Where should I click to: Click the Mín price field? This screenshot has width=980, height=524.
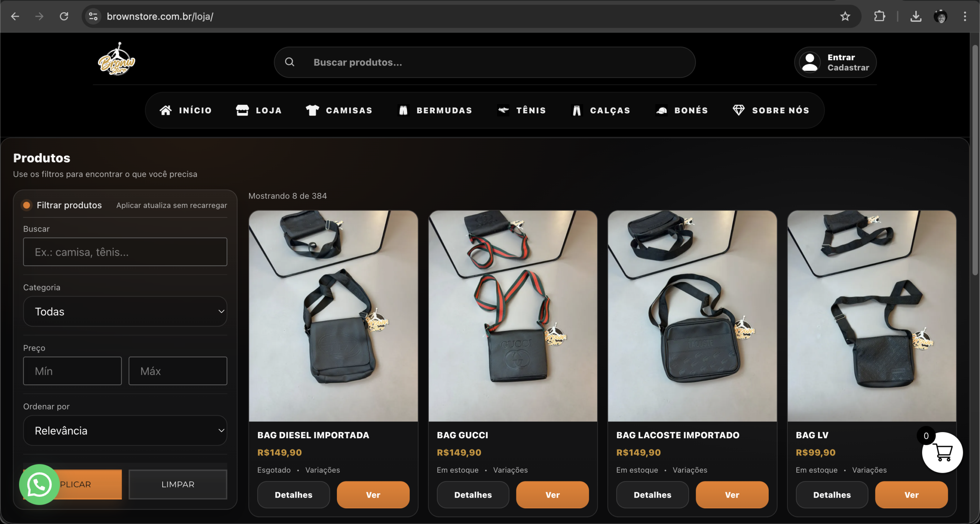point(72,371)
